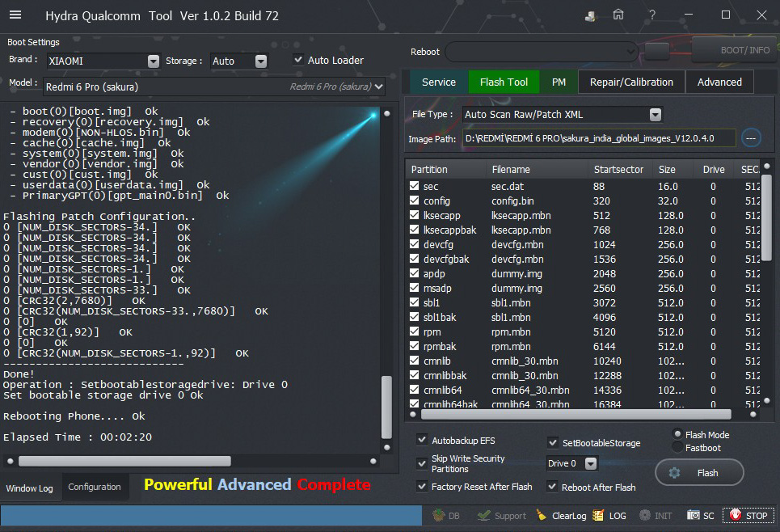Toggle Factory Reset After Flash checkbox

pyautogui.click(x=422, y=486)
